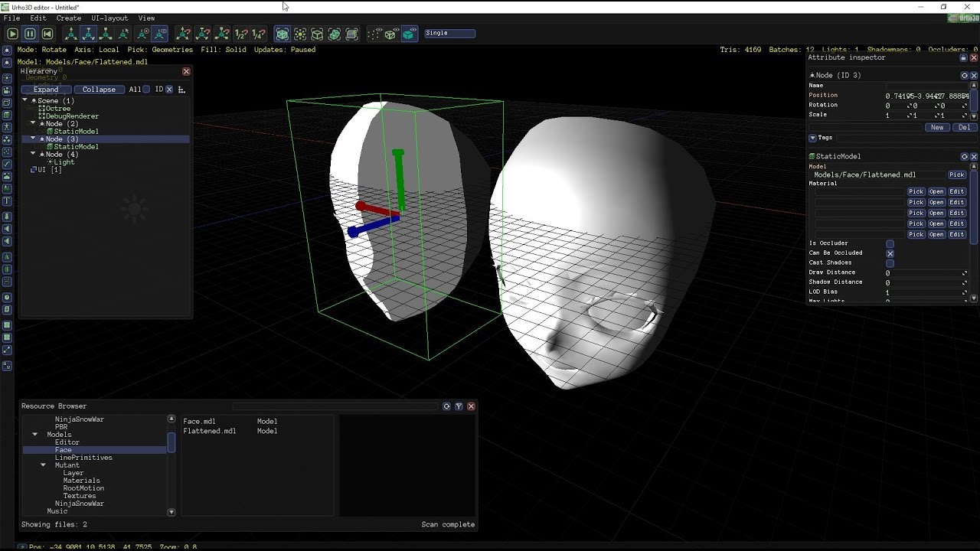Set fill mode to Point icon

click(374, 34)
